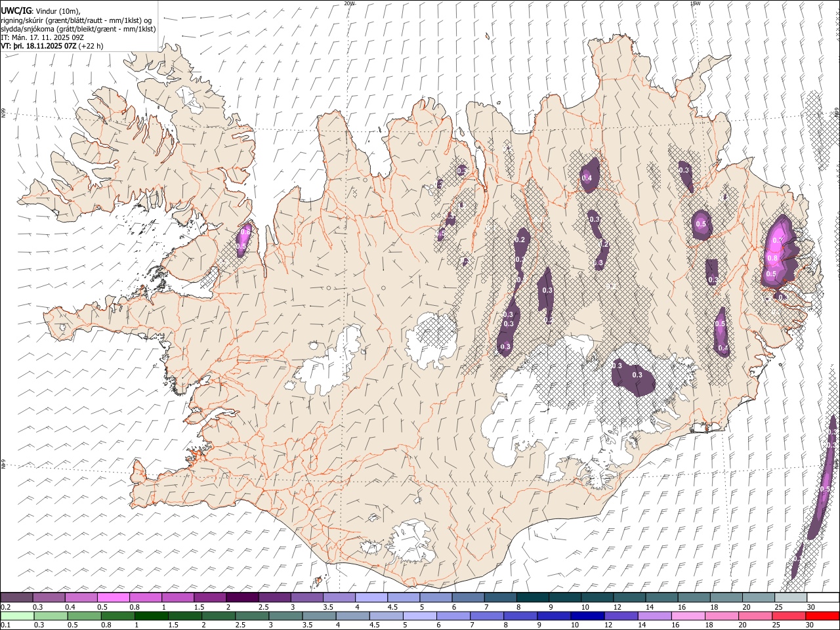Image resolution: width=840 pixels, height=630 pixels.
Task: Click the '0.2' label in the snow scale
Action: [5, 607]
